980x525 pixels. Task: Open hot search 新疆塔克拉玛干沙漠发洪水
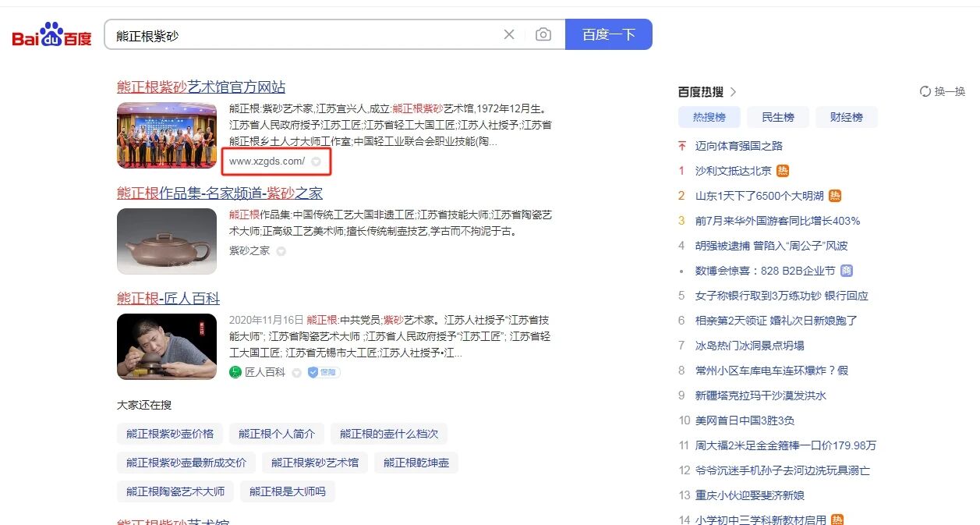[x=761, y=396]
